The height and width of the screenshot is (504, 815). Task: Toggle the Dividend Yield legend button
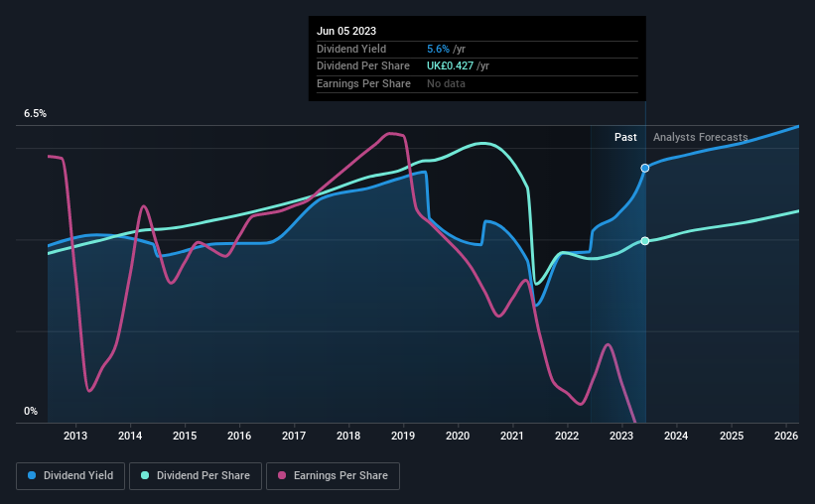point(70,476)
